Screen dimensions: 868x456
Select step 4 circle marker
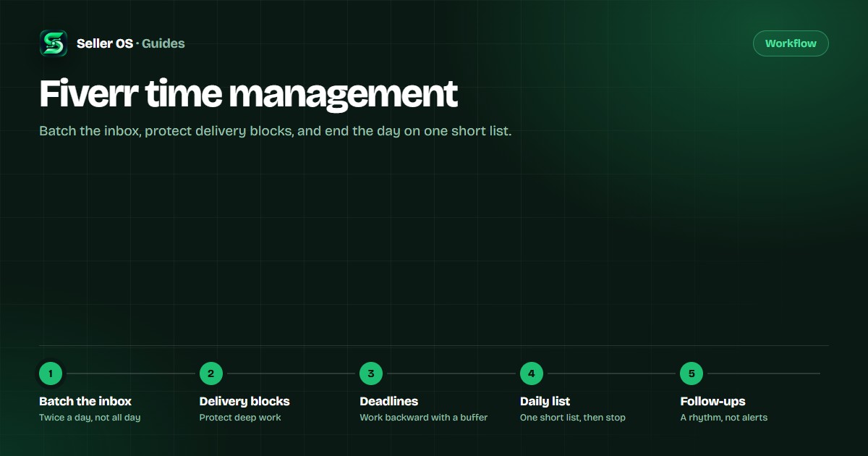click(x=532, y=373)
